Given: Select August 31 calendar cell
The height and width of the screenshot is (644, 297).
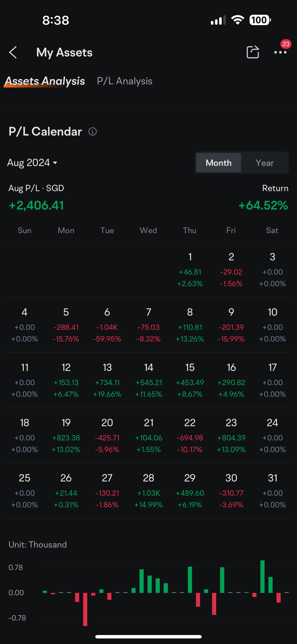Looking at the screenshot, I should (273, 491).
